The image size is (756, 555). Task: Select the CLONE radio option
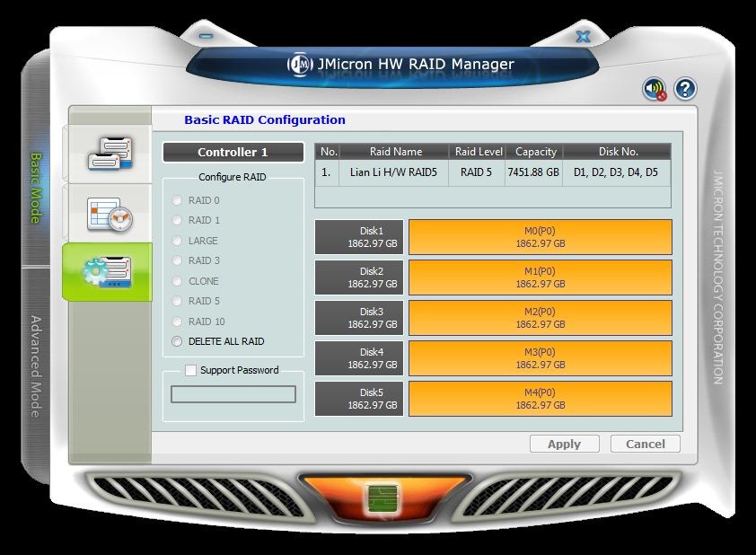coord(177,281)
